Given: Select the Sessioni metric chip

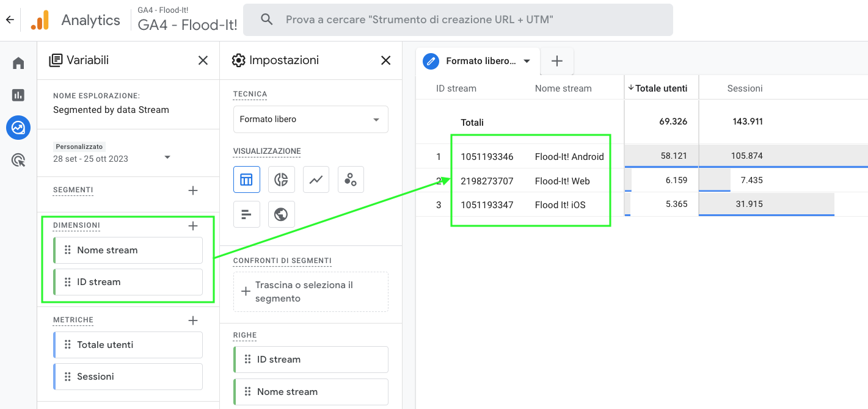Looking at the screenshot, I should [x=128, y=377].
